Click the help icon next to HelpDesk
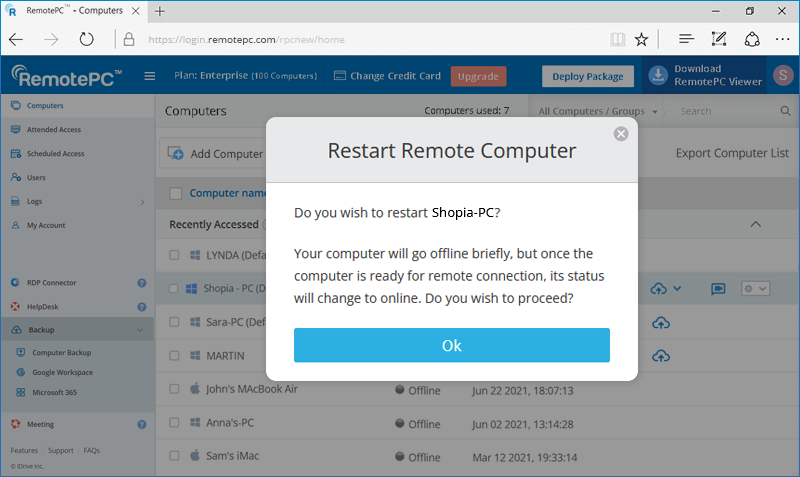 [x=142, y=307]
